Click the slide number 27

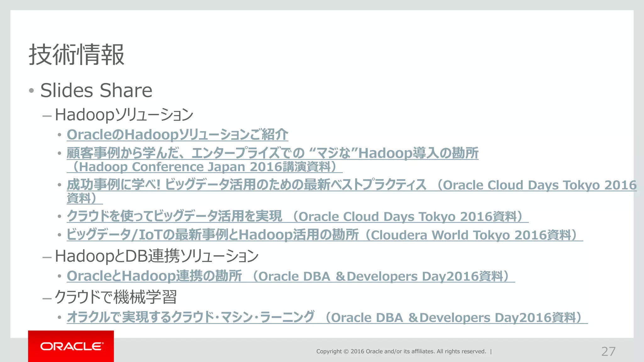608,351
